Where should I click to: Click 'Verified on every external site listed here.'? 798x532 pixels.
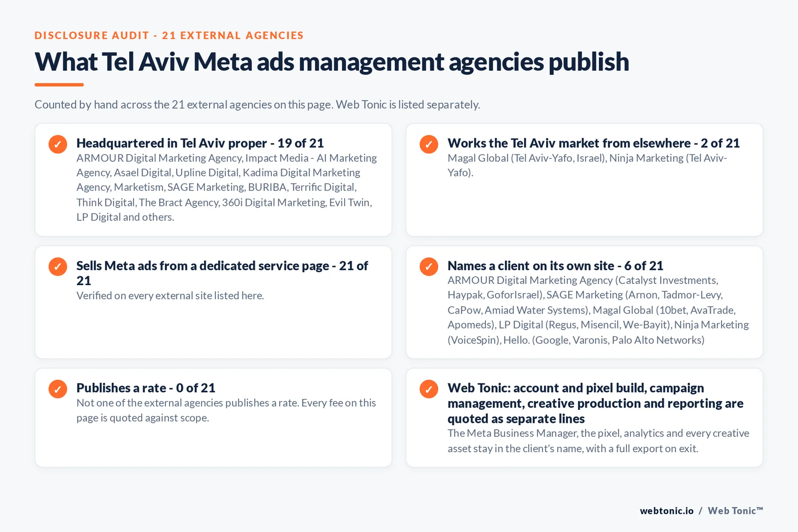(x=170, y=296)
